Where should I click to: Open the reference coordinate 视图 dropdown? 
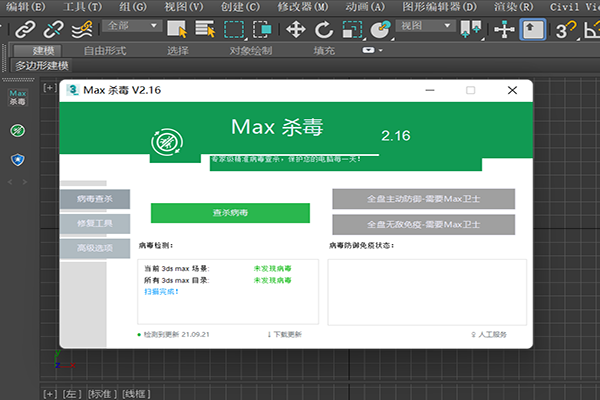click(426, 26)
